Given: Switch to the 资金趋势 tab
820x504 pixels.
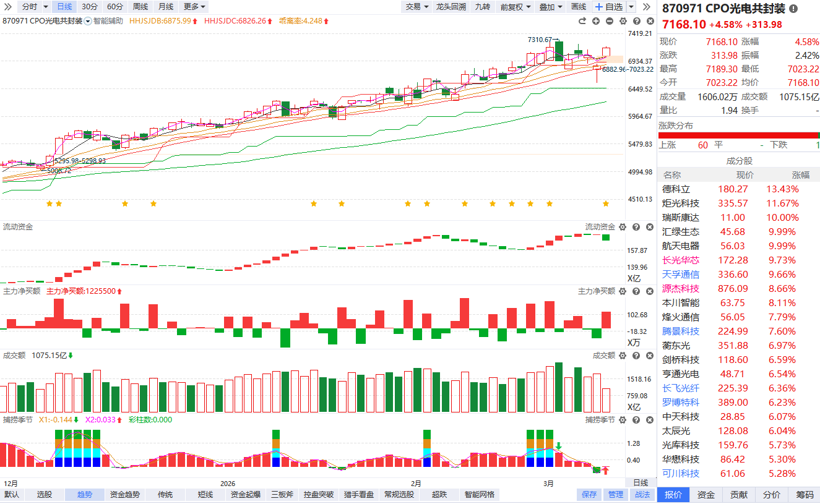Looking at the screenshot, I should click(x=125, y=495).
